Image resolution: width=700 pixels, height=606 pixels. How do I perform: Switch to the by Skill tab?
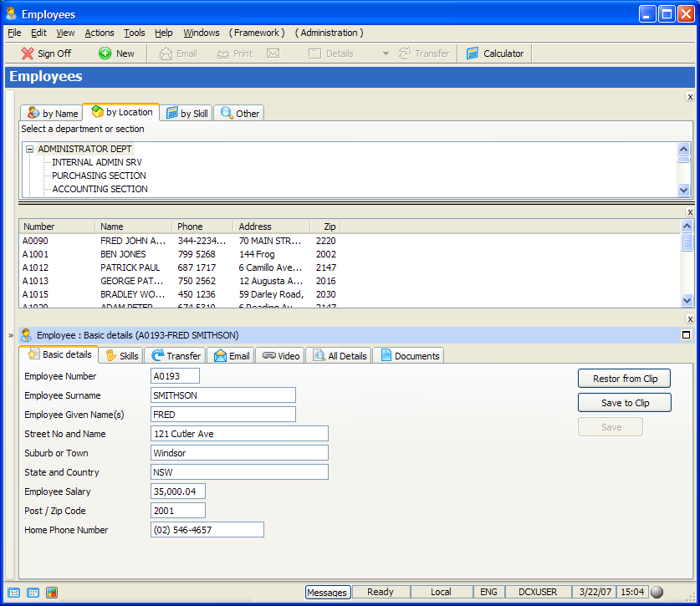click(x=186, y=114)
